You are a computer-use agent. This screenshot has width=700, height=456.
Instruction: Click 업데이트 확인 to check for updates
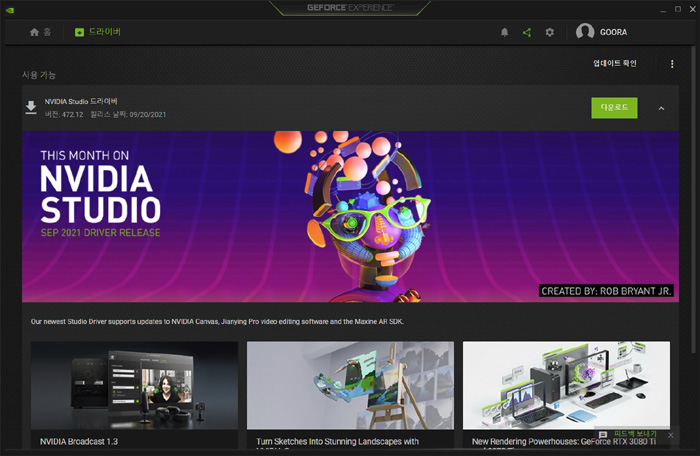pyautogui.click(x=614, y=64)
